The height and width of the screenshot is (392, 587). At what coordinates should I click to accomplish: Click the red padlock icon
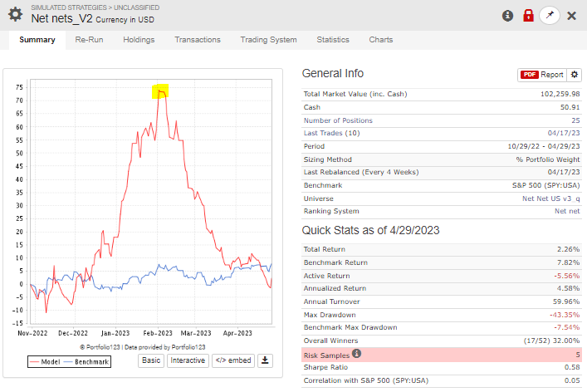528,15
